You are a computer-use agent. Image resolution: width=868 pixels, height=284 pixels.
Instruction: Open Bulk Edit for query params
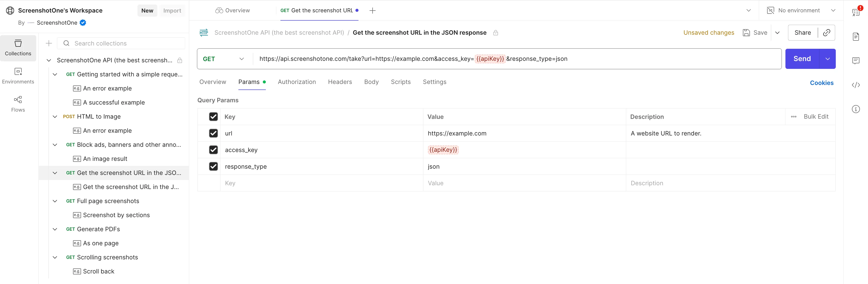pyautogui.click(x=816, y=116)
